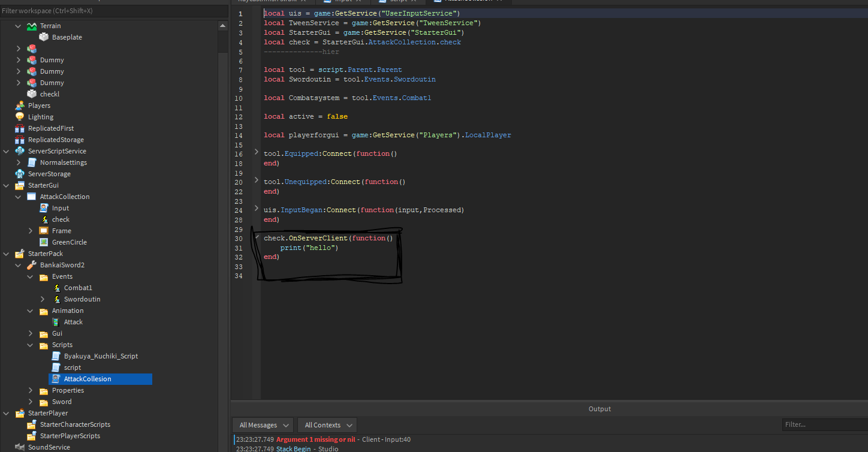Click the Byakuya_Kuchiki_Script icon
Image resolution: width=868 pixels, height=452 pixels.
pyautogui.click(x=56, y=355)
